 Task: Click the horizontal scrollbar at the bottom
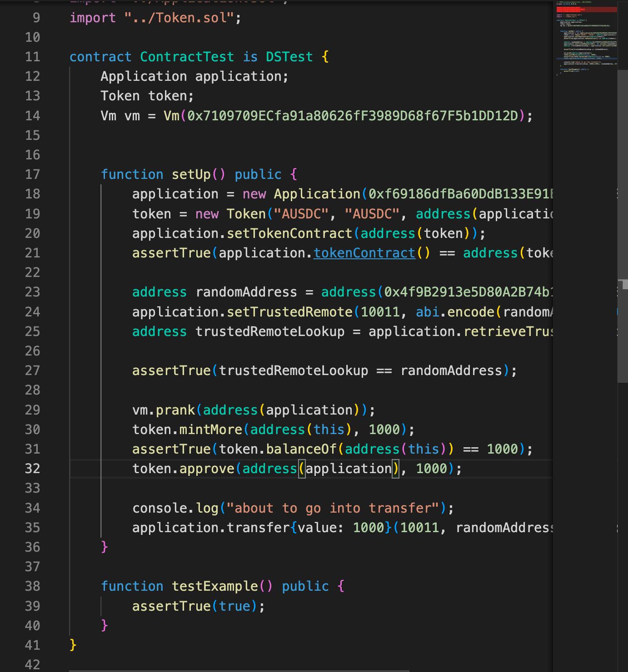click(239, 670)
